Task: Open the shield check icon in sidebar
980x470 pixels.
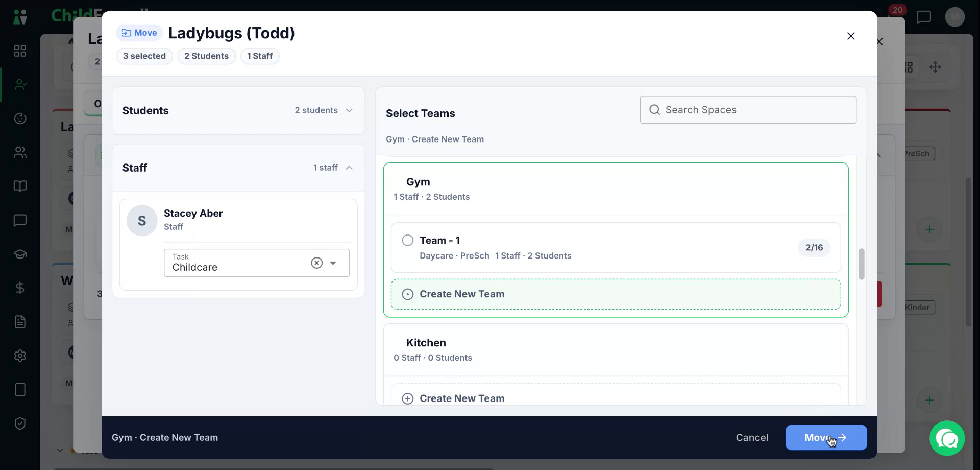Action: point(20,424)
